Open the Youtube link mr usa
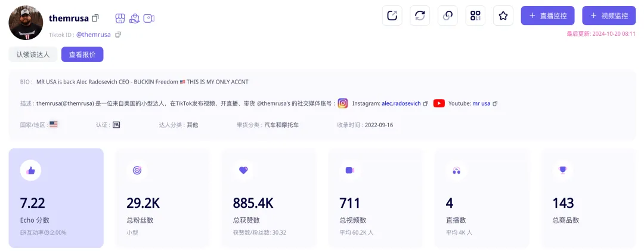 481,103
